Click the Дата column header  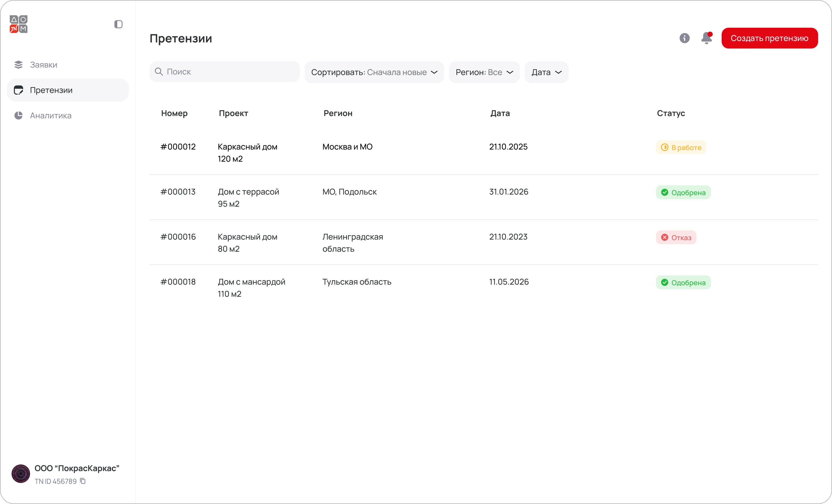[x=500, y=113]
